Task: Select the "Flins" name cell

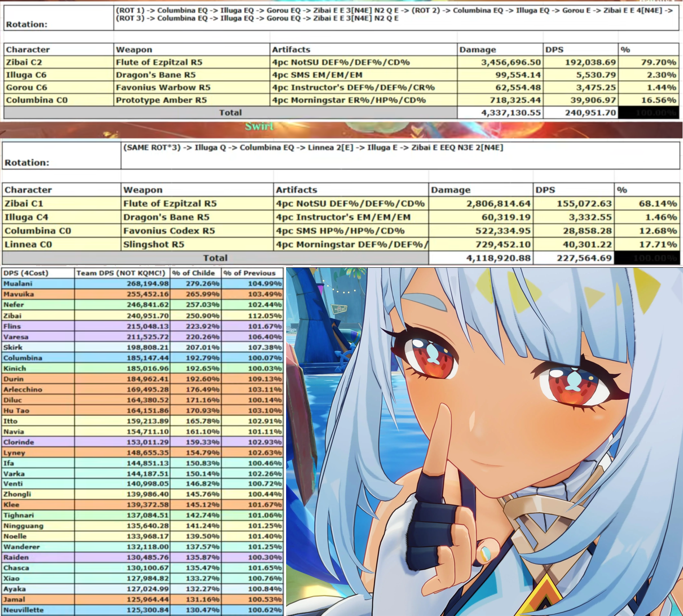Action: click(38, 326)
